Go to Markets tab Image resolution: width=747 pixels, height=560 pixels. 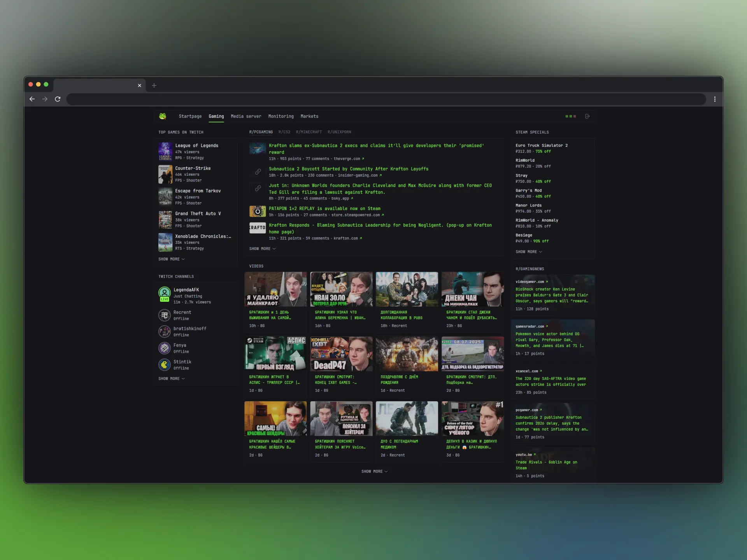[309, 116]
